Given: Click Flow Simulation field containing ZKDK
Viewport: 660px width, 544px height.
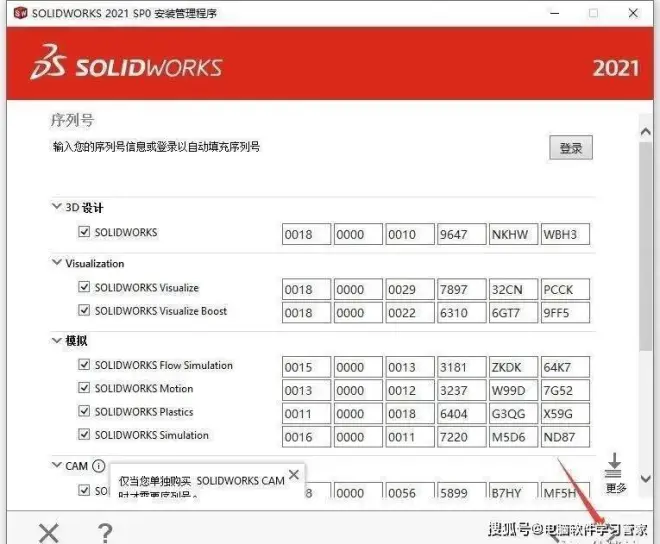Looking at the screenshot, I should [513, 367].
